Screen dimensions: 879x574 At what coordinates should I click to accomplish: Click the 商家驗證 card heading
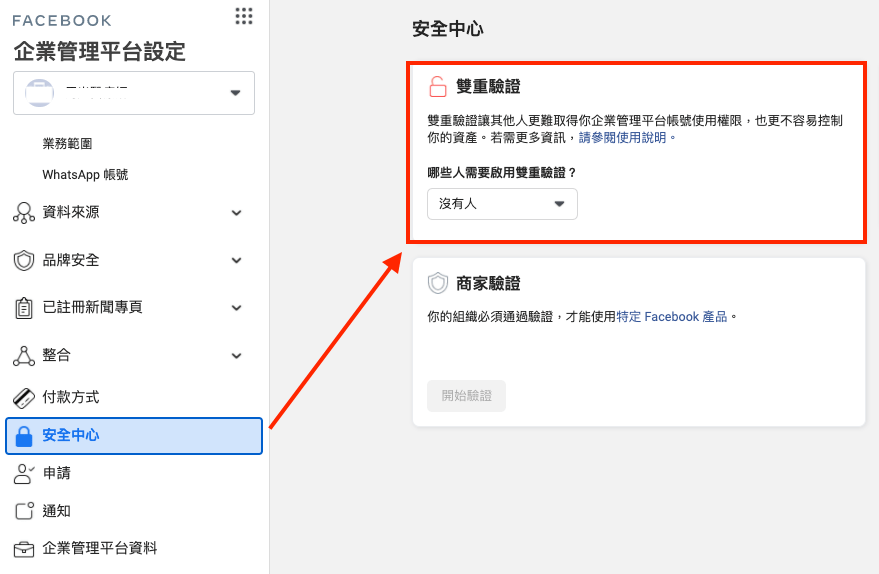[488, 283]
